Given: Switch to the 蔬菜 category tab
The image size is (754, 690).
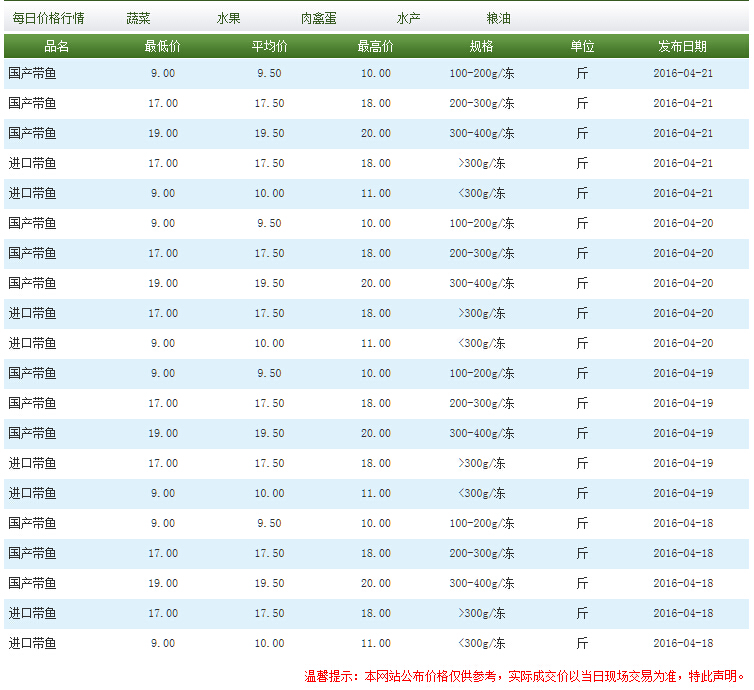Looking at the screenshot, I should point(138,18).
